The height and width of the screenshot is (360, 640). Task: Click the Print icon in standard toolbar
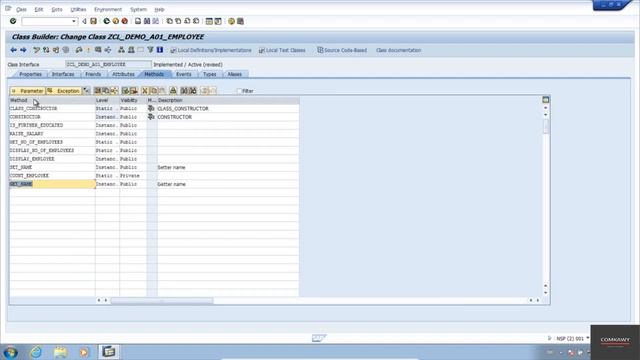coord(138,21)
